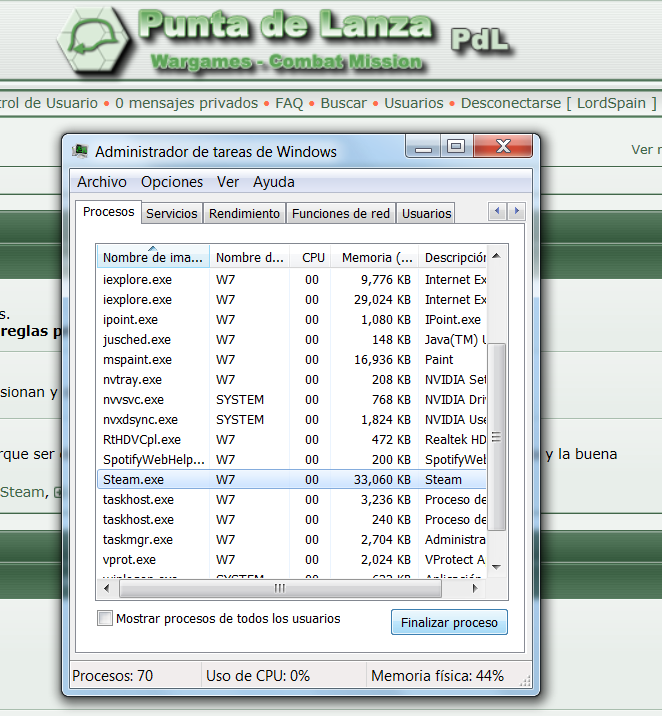Open the Ayuda menu
The width and height of the screenshot is (662, 716).
point(273,182)
